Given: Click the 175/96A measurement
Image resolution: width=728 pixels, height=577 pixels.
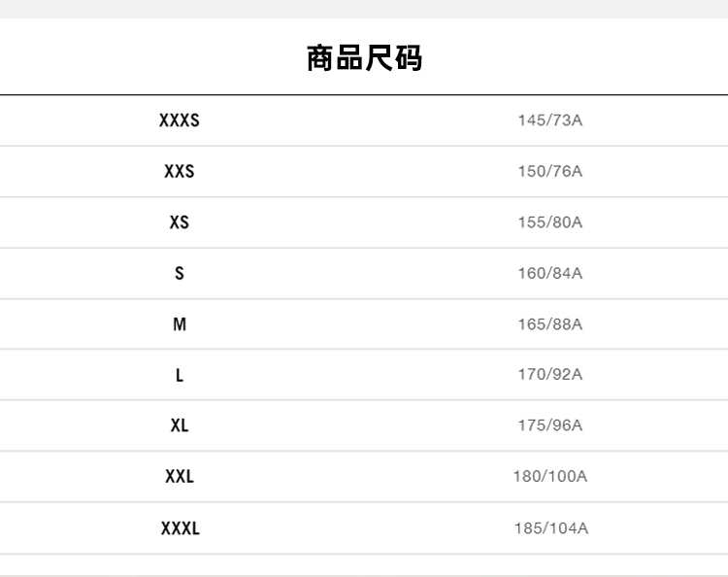Looking at the screenshot, I should (x=549, y=425).
